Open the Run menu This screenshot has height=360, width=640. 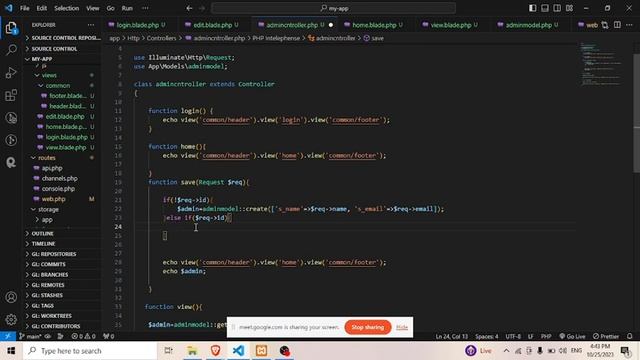[127, 8]
